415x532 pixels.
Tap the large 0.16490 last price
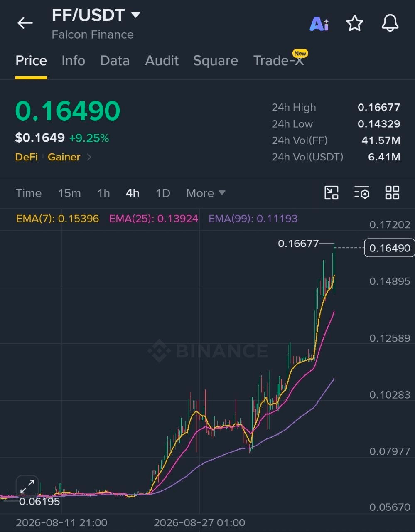point(68,111)
